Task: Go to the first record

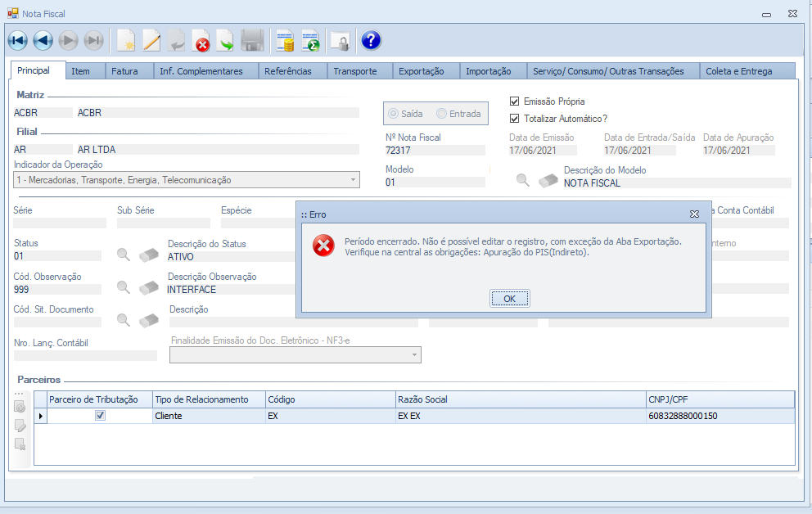Action: point(17,40)
